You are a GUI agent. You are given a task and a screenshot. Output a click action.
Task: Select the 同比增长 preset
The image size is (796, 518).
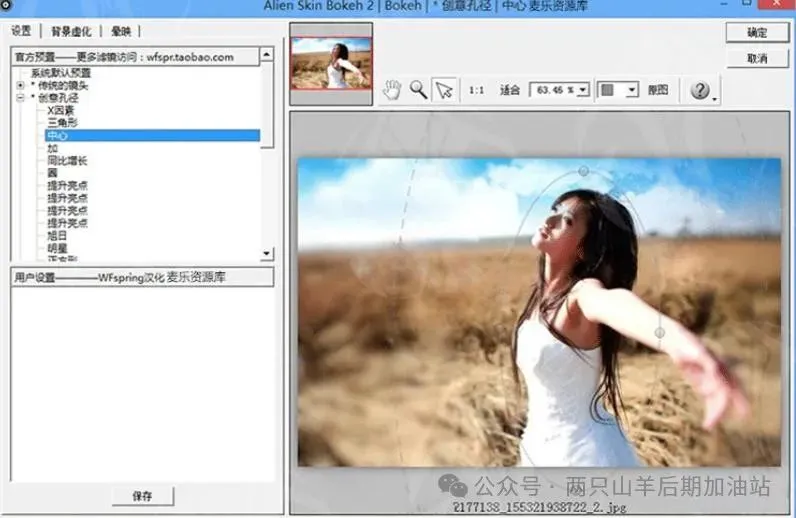point(67,161)
